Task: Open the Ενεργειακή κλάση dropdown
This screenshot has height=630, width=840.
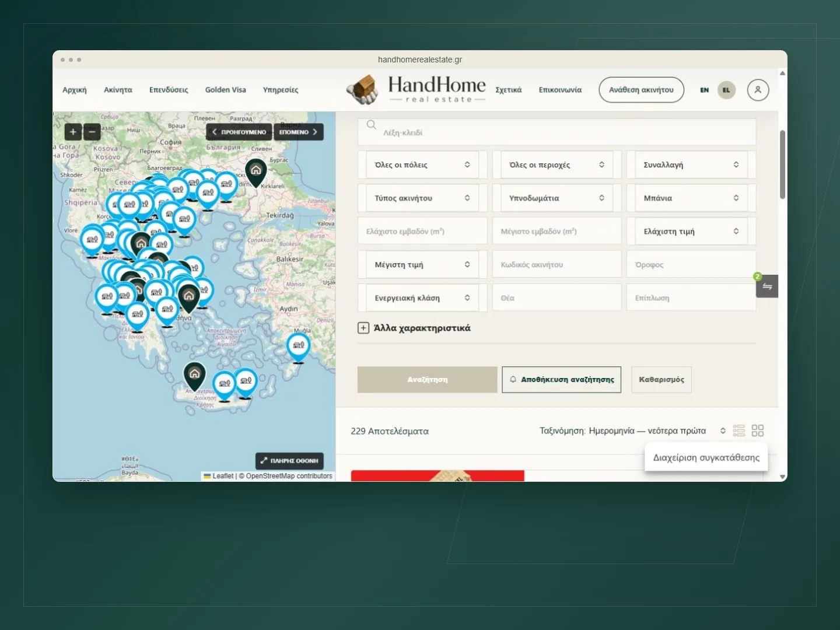Action: point(422,297)
